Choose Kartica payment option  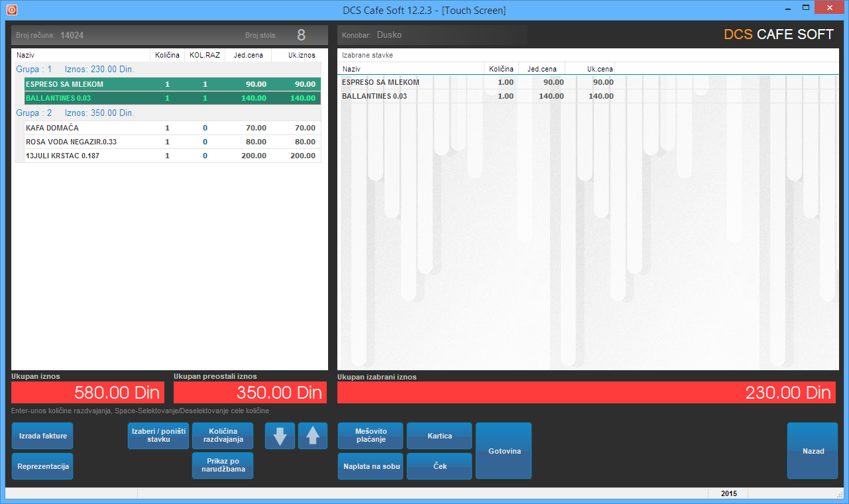pos(439,436)
